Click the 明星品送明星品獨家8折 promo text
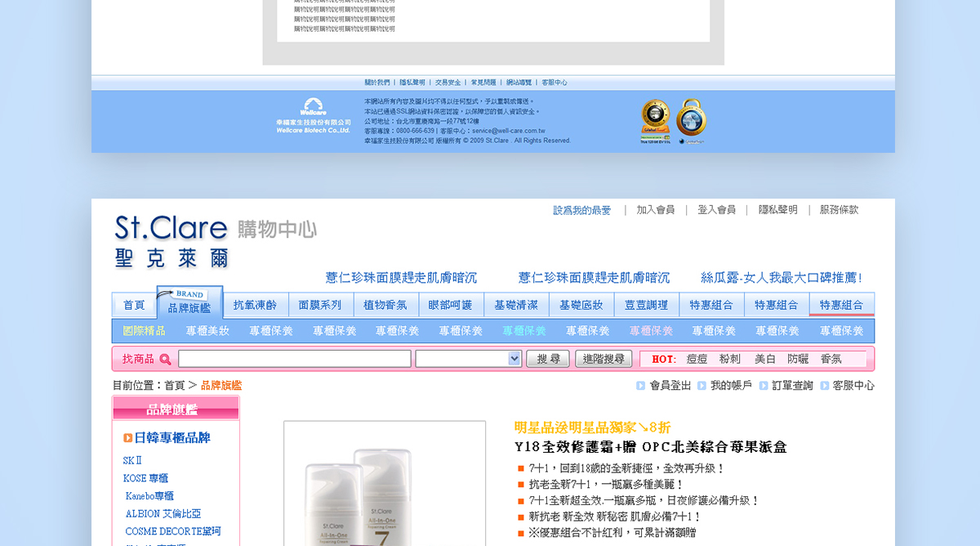This screenshot has width=980, height=546. tap(593, 427)
